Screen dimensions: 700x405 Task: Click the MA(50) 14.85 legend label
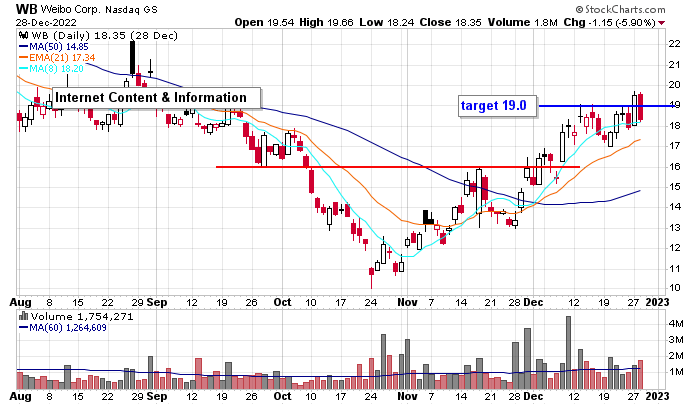[x=59, y=46]
